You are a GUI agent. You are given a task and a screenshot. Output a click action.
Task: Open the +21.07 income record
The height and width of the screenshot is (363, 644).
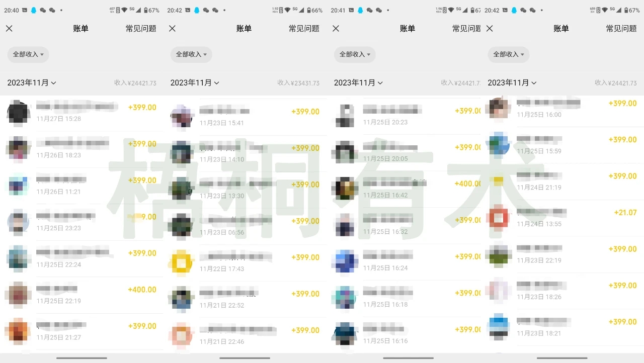point(569,218)
